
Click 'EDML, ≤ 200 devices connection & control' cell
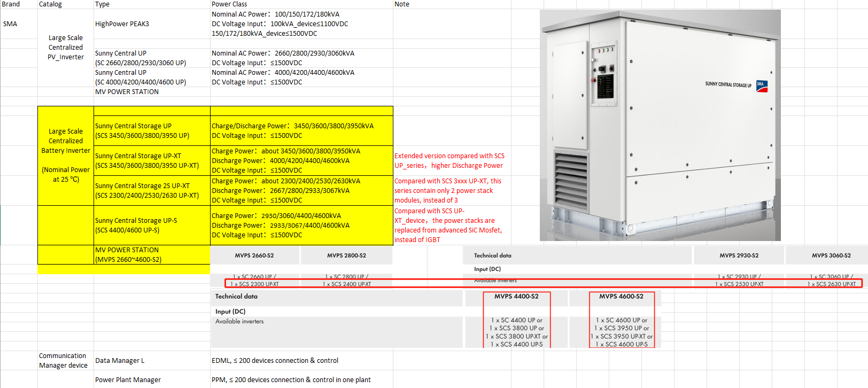(275, 361)
